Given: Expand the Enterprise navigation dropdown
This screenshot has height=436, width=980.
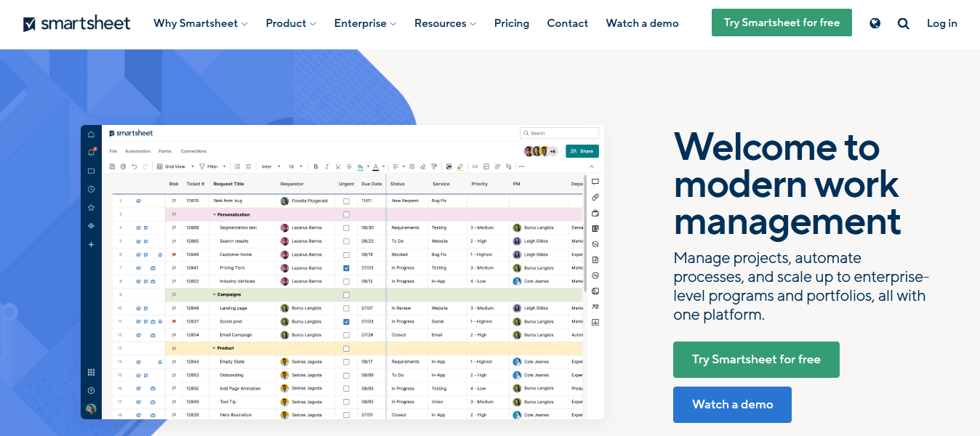Looking at the screenshot, I should point(365,23).
